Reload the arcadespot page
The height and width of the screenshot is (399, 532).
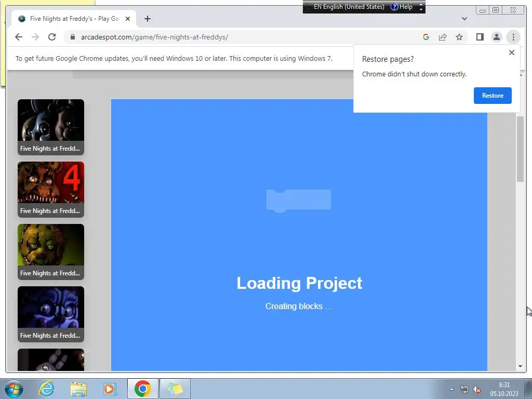52,37
